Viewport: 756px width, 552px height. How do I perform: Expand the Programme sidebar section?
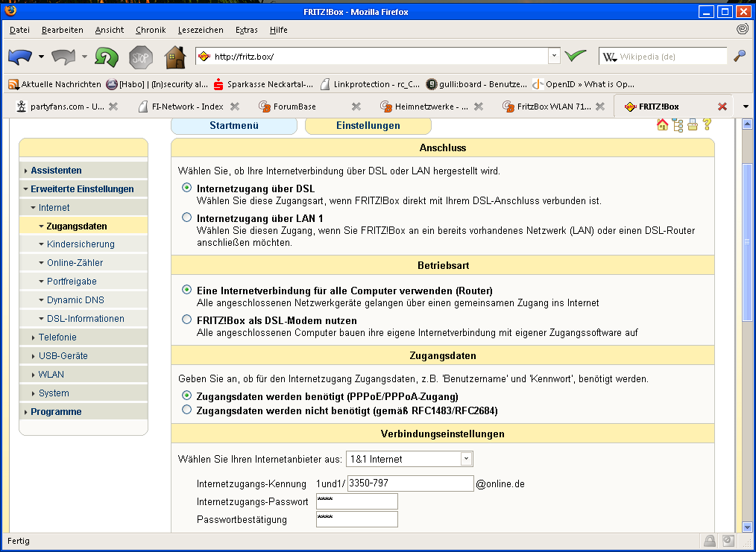(x=56, y=412)
